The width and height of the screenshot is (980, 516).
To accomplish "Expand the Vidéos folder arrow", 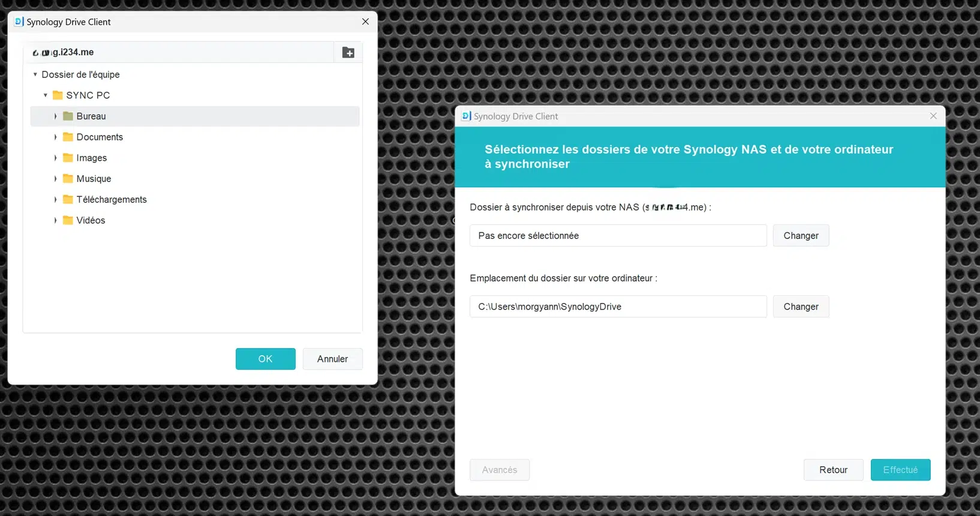I will pos(55,220).
